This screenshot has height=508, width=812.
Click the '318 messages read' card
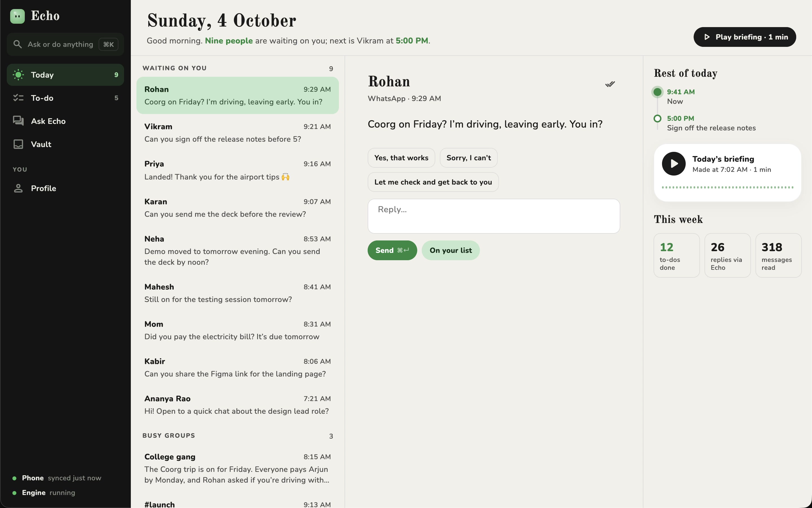[x=778, y=255]
